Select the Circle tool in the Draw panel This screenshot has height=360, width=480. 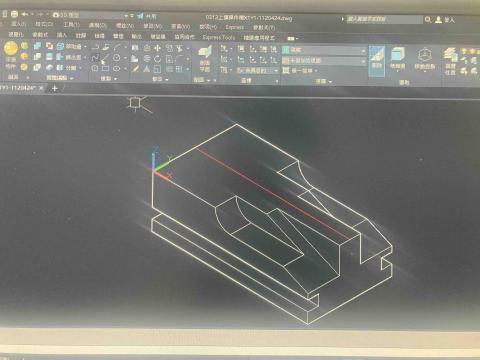pyautogui.click(x=116, y=58)
